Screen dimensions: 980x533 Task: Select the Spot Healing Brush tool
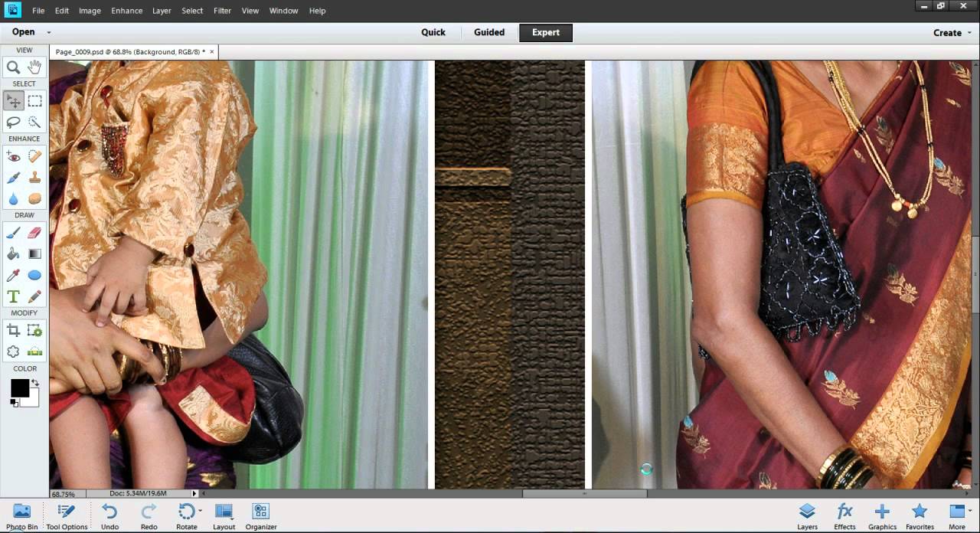(34, 156)
